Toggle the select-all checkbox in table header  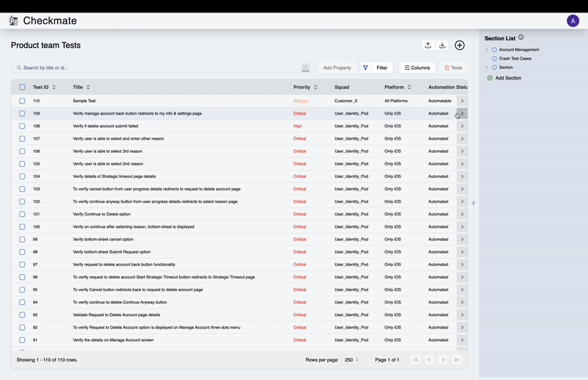22,87
